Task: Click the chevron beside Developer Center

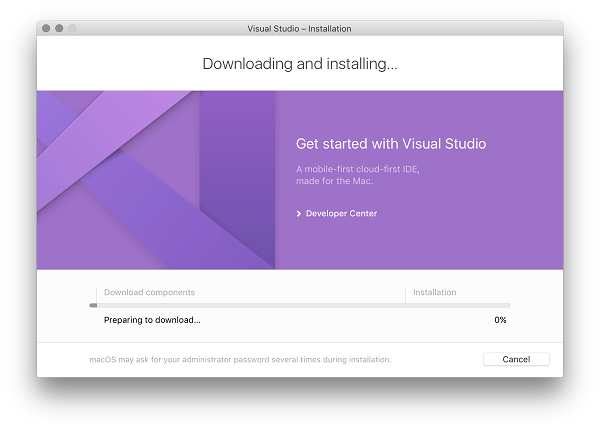Action: click(x=299, y=213)
